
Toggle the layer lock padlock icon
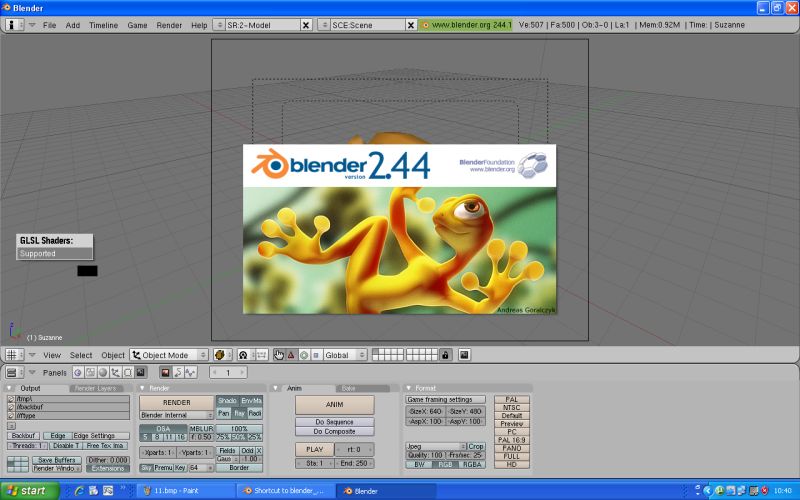(x=445, y=355)
